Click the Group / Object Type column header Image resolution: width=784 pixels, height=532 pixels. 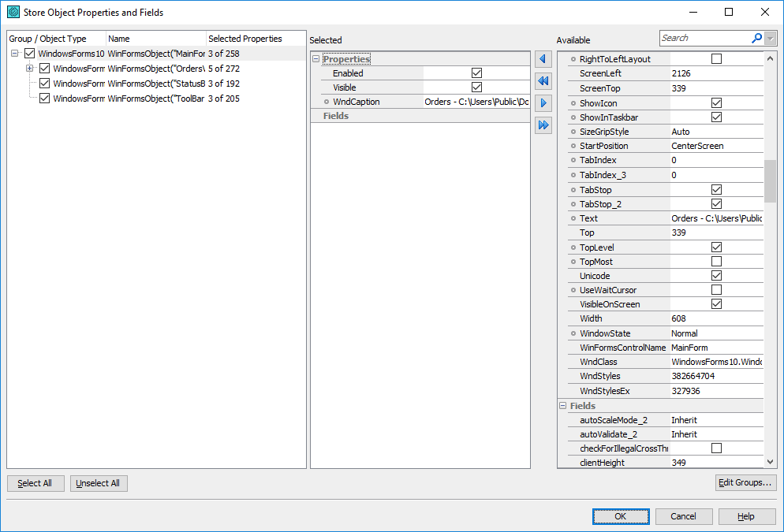click(57, 39)
